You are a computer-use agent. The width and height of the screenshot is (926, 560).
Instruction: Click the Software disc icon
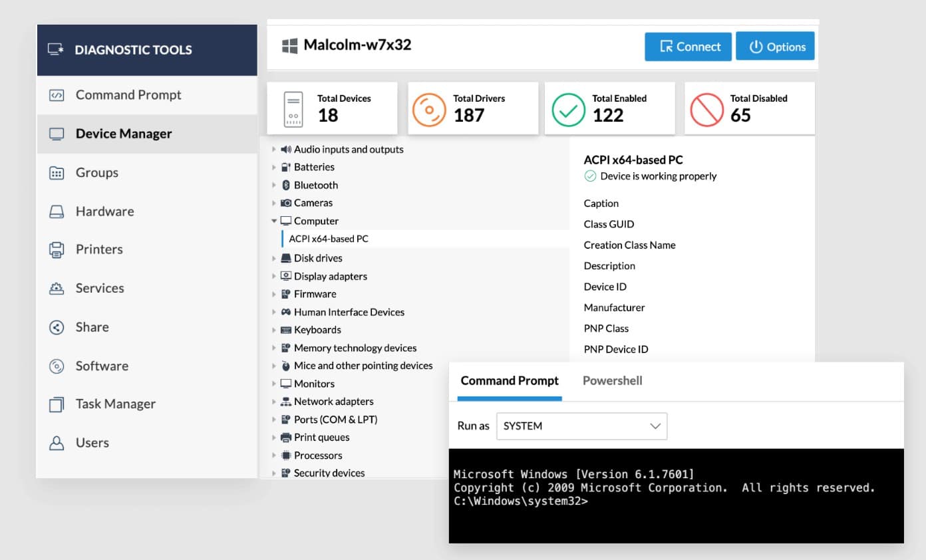coord(57,366)
